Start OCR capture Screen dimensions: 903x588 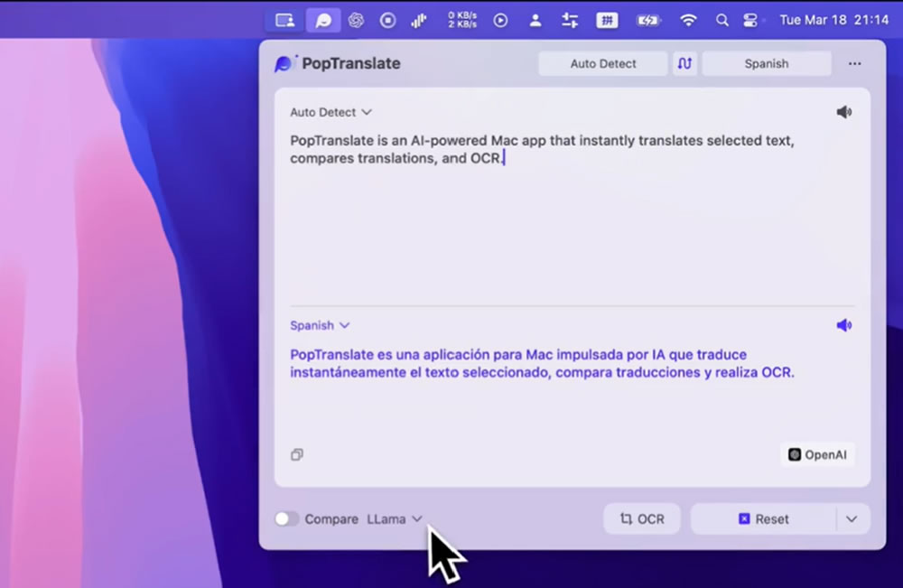[641, 518]
